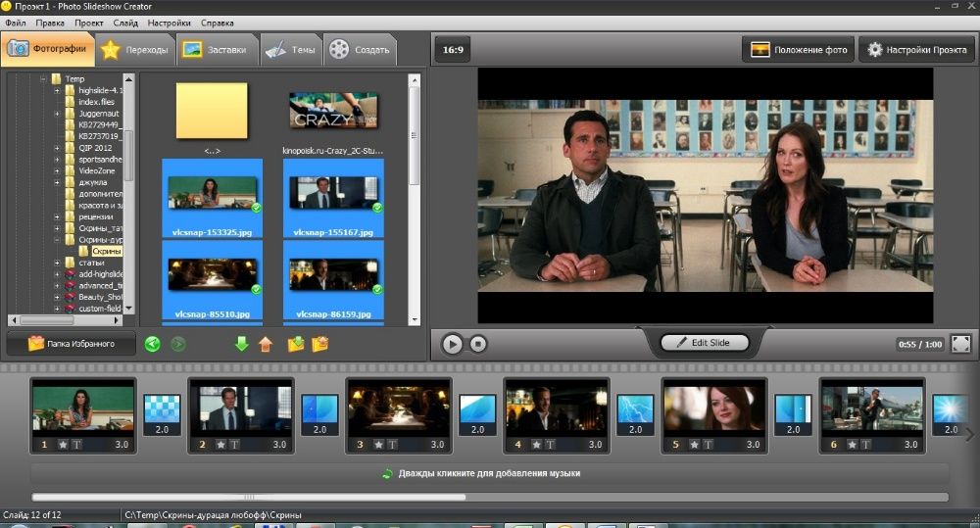Viewport: 980px width, 528px height.
Task: Remove all photos folder icon
Action: [320, 344]
